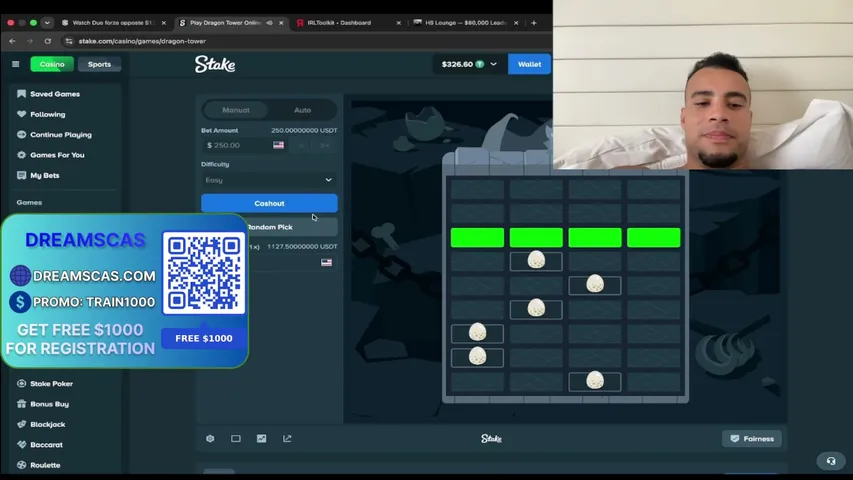853x480 pixels.
Task: Click the flag icon in Bet Amount field
Action: pyautogui.click(x=279, y=145)
